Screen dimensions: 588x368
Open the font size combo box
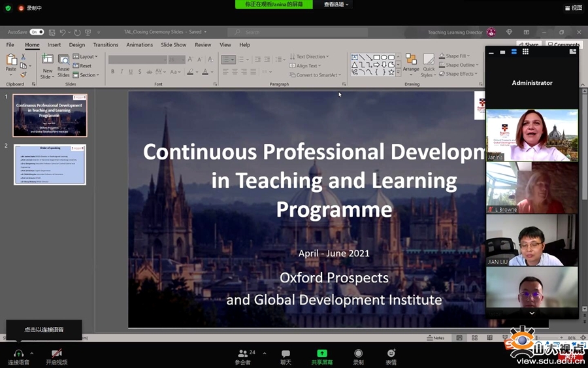[x=176, y=59]
